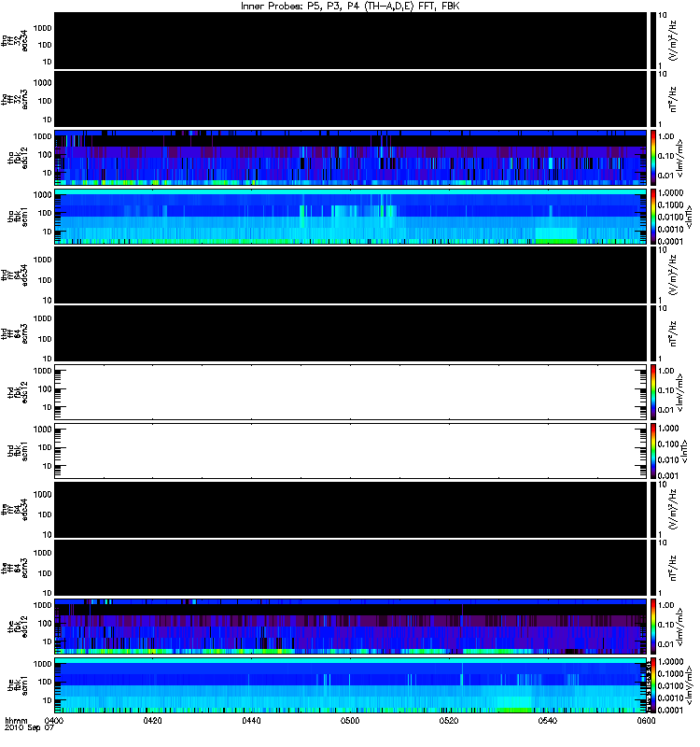Click inside the empty thd fbk scm1 panel

(351, 451)
